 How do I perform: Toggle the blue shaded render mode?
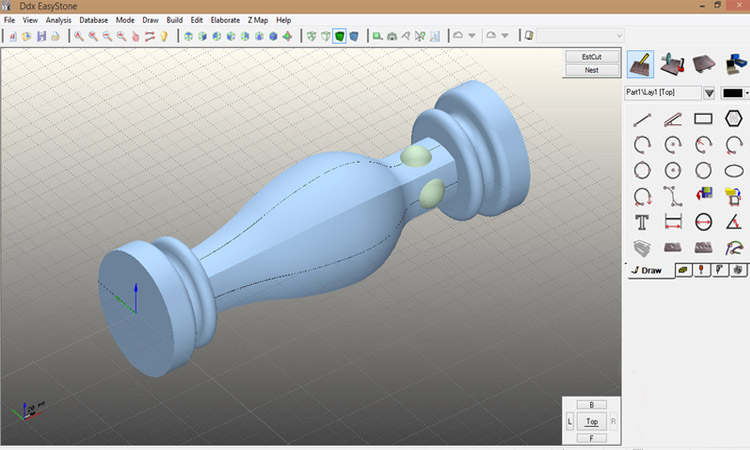click(x=354, y=36)
